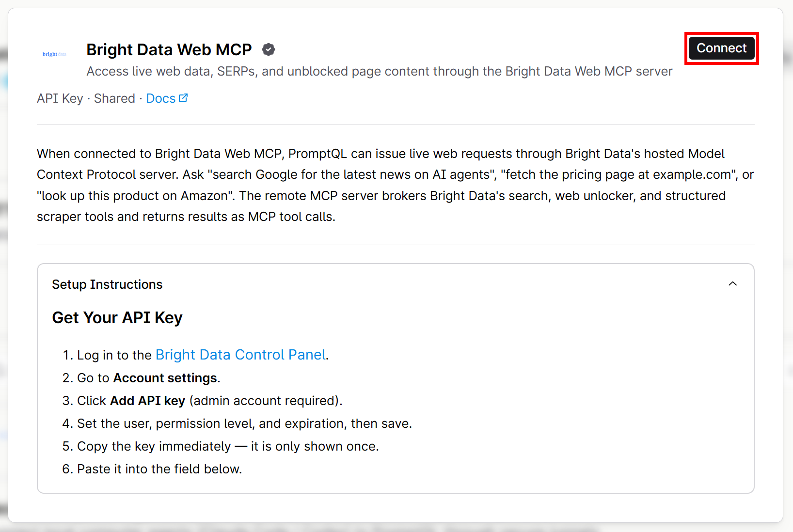Viewport: 793px width, 532px height.
Task: Click the bold Account settings text
Action: 165,378
